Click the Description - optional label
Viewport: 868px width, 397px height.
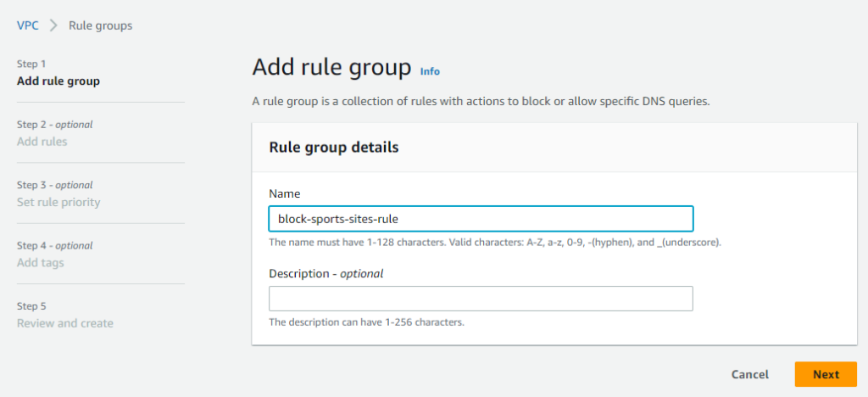(x=326, y=273)
